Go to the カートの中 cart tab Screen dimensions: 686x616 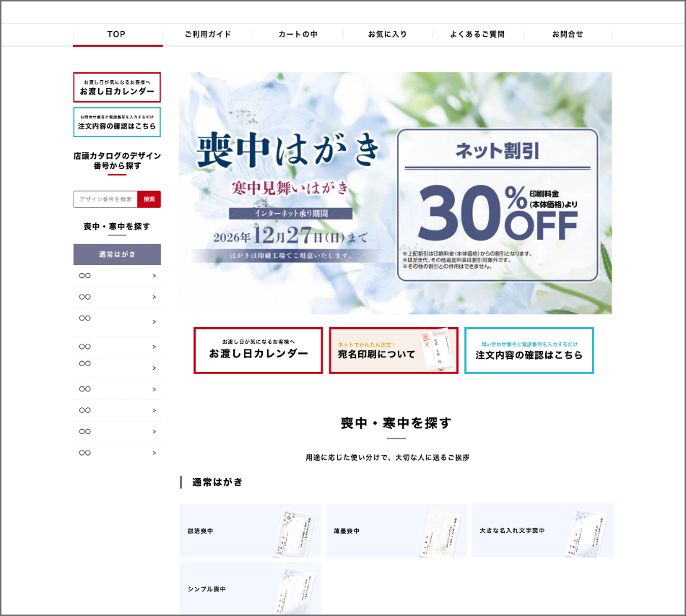[x=298, y=34]
